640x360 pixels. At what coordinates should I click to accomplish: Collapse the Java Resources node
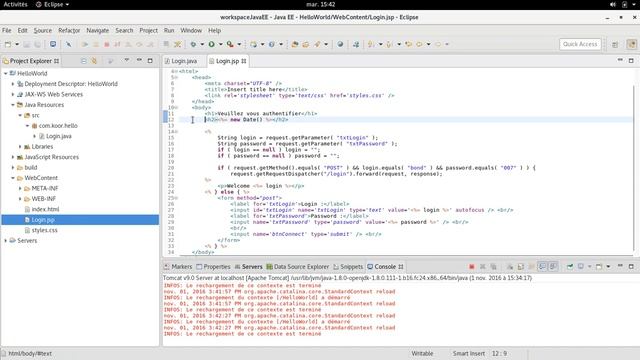(13, 105)
